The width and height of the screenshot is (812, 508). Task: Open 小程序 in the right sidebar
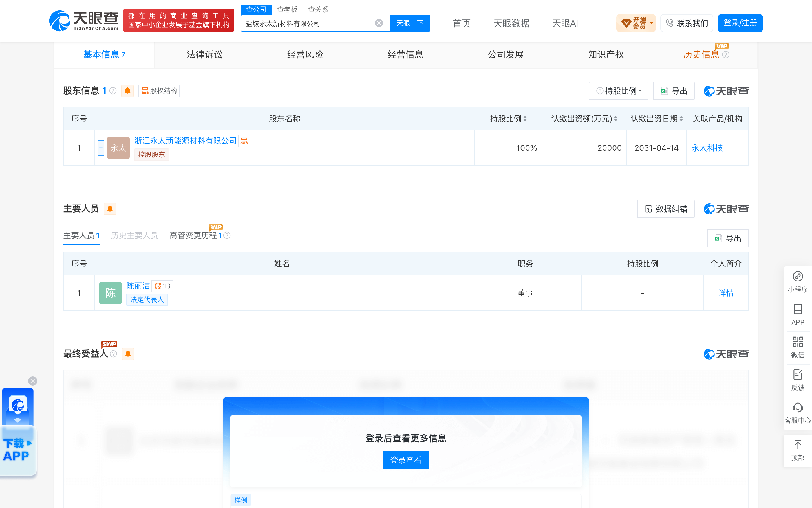tap(798, 282)
